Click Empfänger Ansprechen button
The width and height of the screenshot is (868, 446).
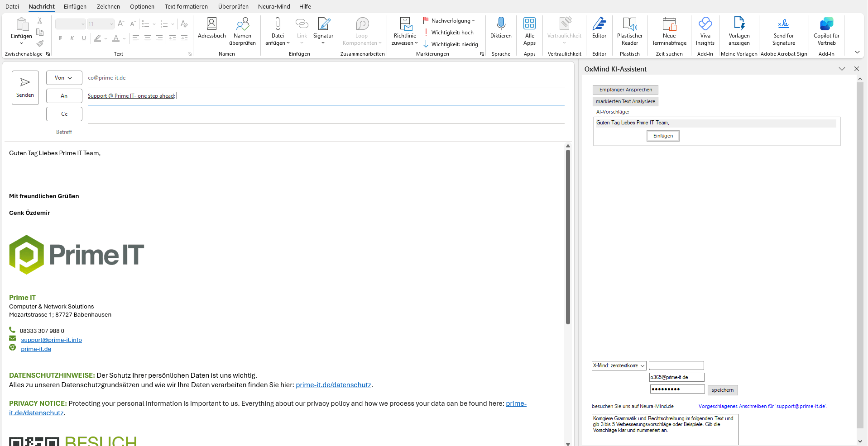coord(626,90)
